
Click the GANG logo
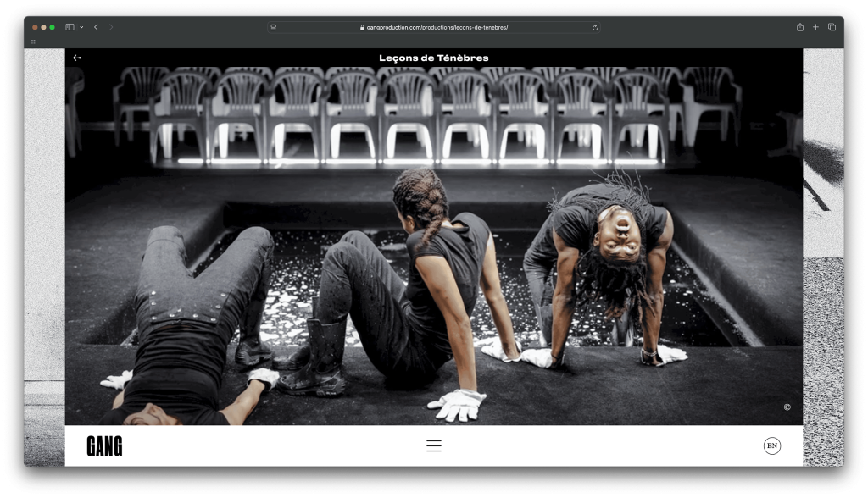point(104,446)
